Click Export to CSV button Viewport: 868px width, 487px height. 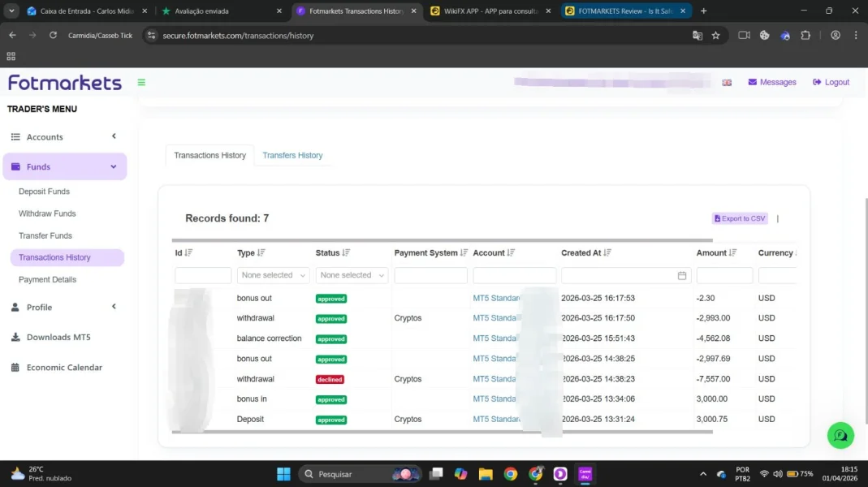click(740, 218)
